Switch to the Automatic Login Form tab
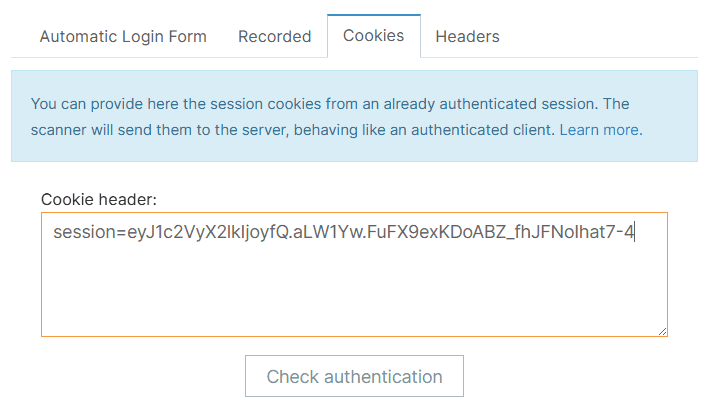The image size is (711, 400). pos(123,37)
